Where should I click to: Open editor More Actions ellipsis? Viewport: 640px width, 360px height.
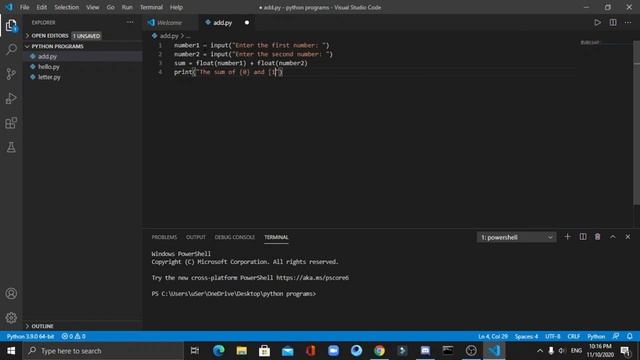tap(628, 22)
